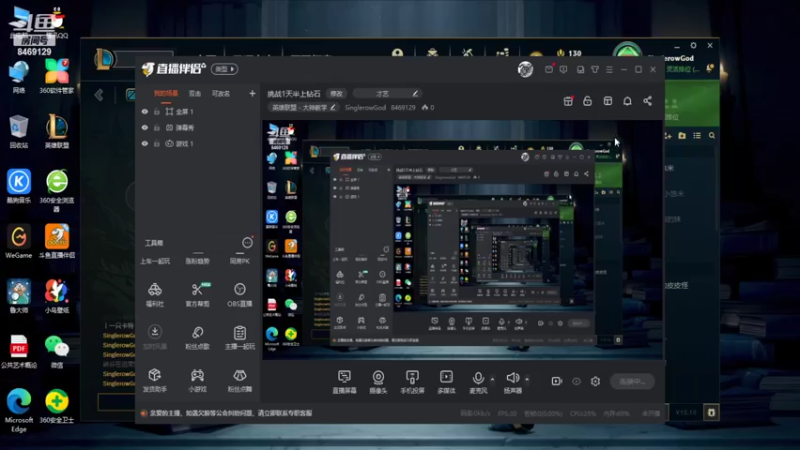Image resolution: width=800 pixels, height=450 pixels.
Task: Click the skin shirt icon in title bar
Action: [595, 69]
